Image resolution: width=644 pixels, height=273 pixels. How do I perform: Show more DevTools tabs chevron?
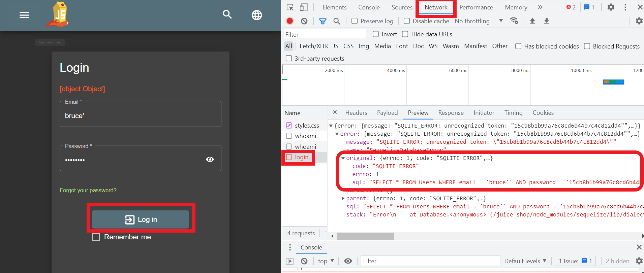(540, 7)
